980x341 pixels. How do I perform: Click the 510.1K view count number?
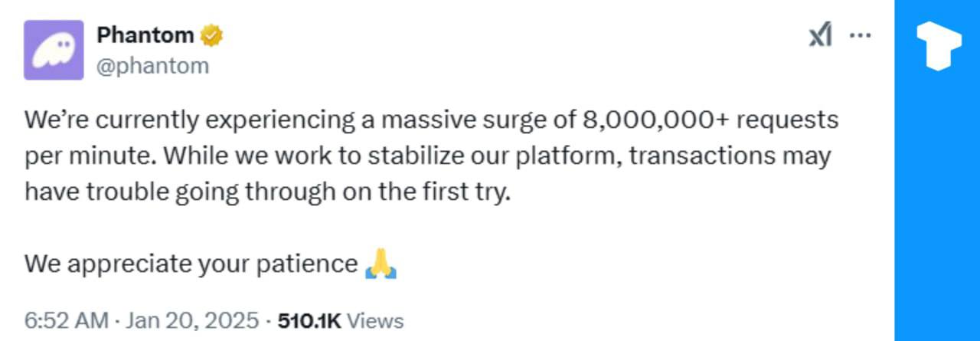[309, 320]
